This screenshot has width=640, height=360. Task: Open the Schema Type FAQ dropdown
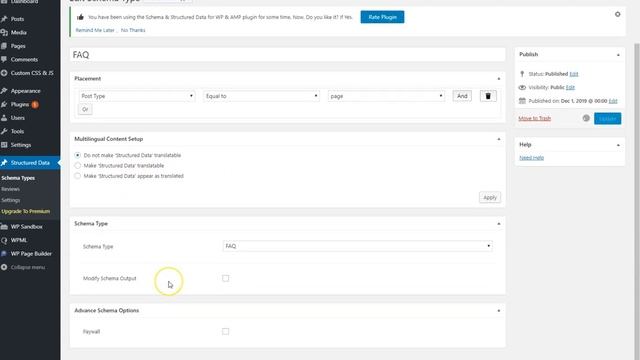tap(358, 246)
